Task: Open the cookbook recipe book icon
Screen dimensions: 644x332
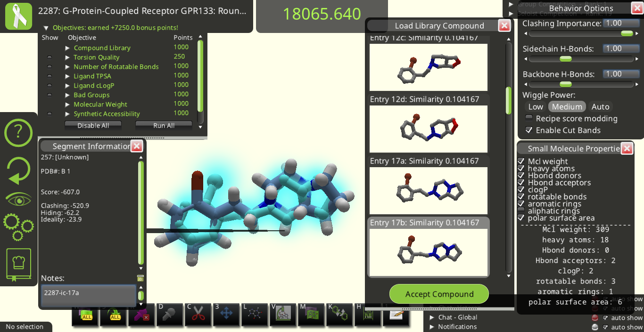Action: click(x=18, y=265)
